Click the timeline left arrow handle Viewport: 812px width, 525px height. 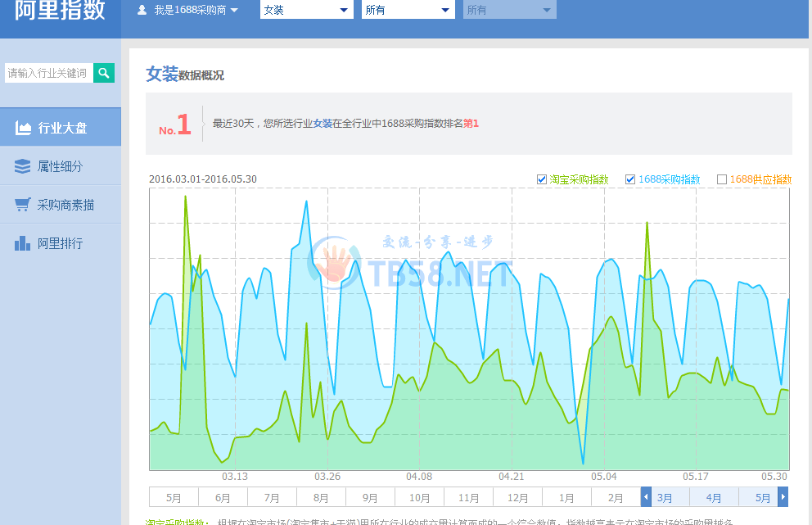click(x=646, y=497)
